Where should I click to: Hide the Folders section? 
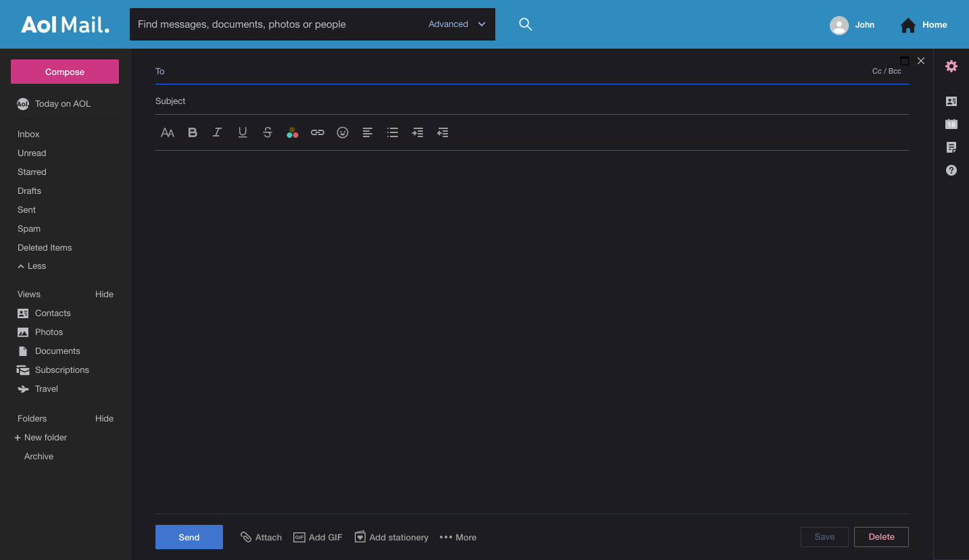(x=104, y=419)
